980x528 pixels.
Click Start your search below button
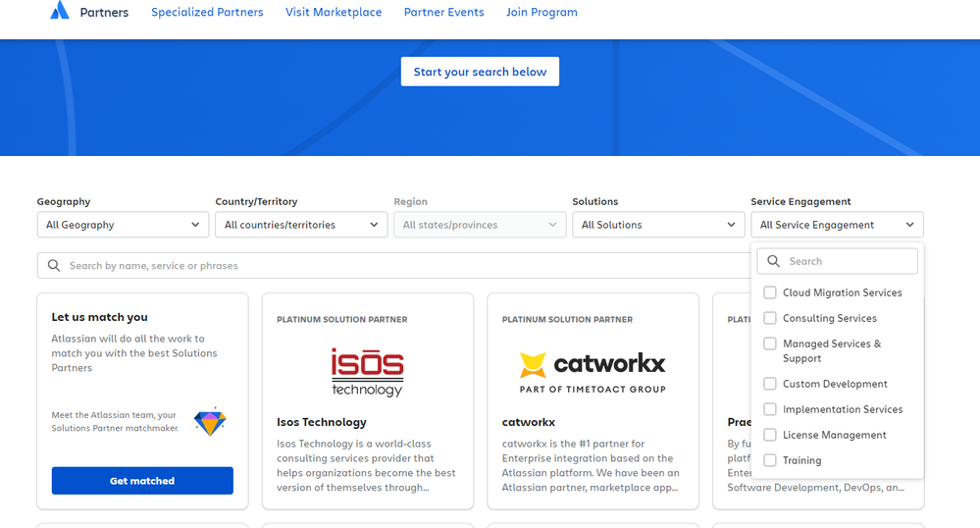[x=480, y=72]
